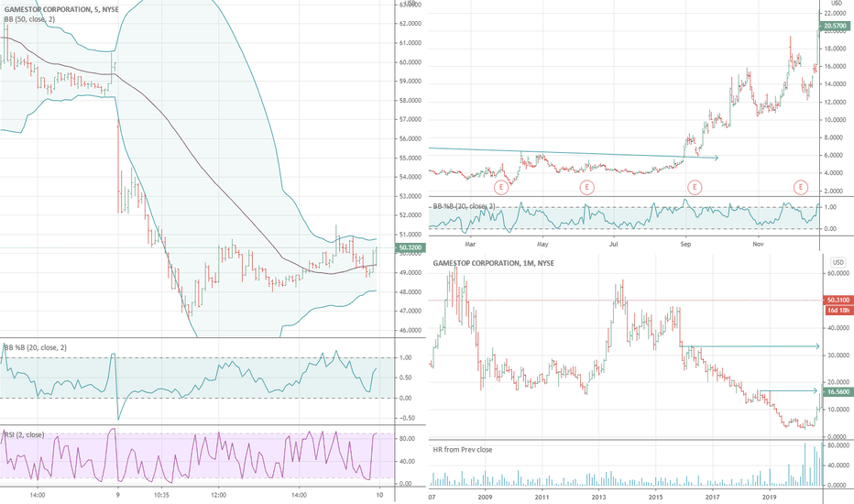Click BB %B (20, close, 2) label in 5-minute chart
Image resolution: width=854 pixels, height=504 pixels.
pos(36,347)
